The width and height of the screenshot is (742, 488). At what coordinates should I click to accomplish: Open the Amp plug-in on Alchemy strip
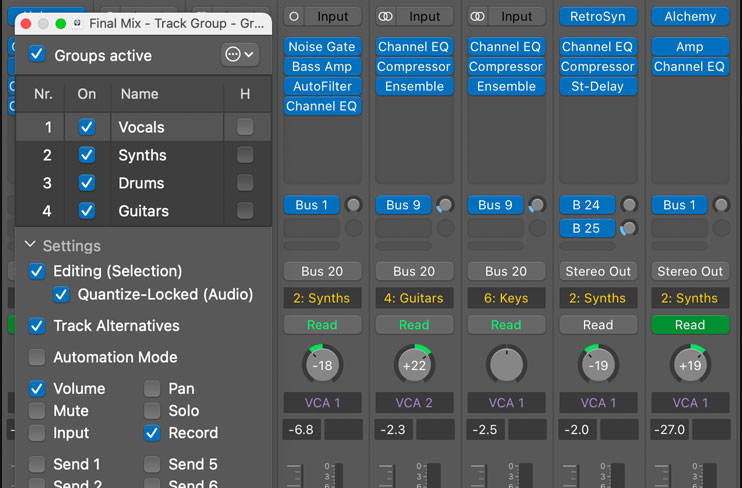pyautogui.click(x=690, y=47)
